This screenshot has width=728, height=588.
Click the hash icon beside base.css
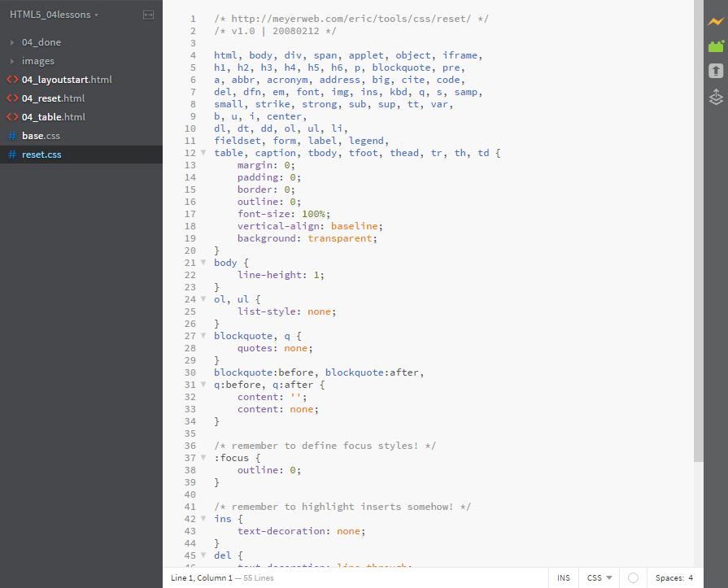tap(12, 136)
